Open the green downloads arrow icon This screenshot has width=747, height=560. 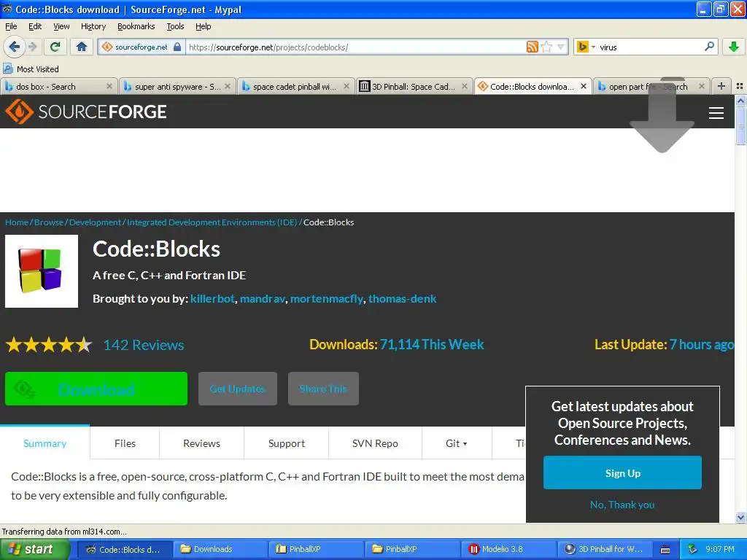(x=734, y=47)
